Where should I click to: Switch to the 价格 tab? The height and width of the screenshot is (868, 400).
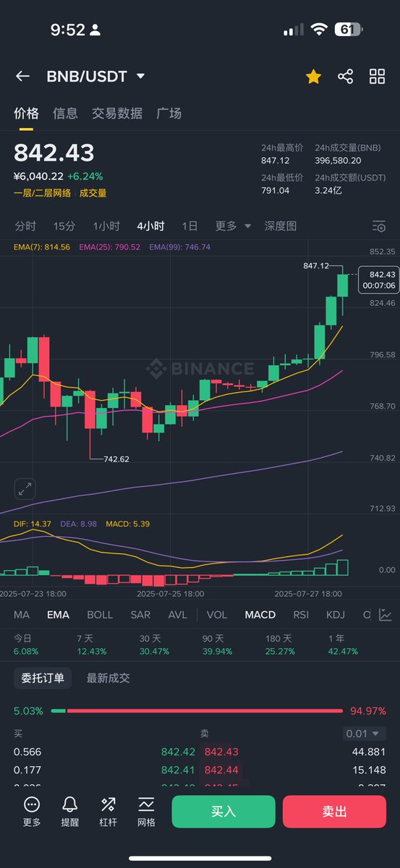[26, 113]
